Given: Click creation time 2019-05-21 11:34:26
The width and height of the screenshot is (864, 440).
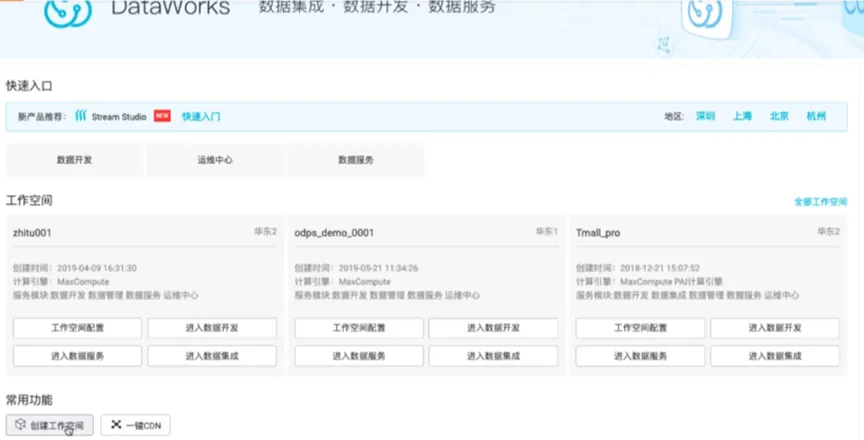Looking at the screenshot, I should 378,268.
